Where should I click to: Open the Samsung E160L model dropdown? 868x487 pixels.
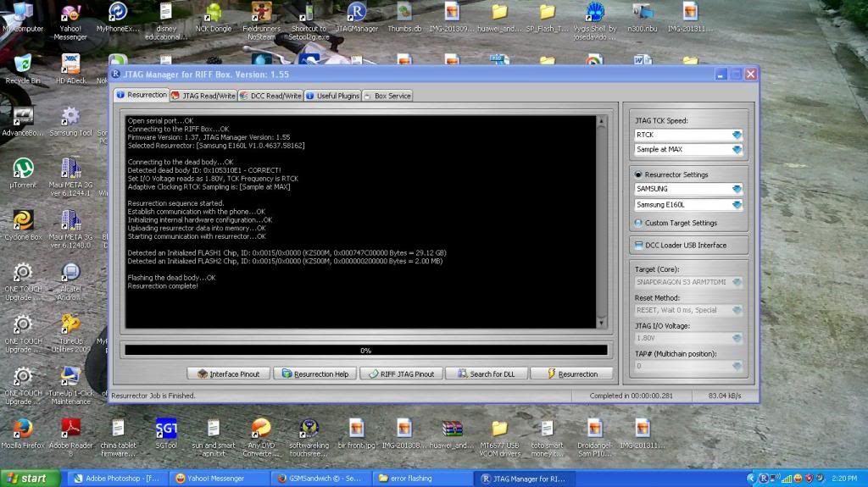click(737, 205)
